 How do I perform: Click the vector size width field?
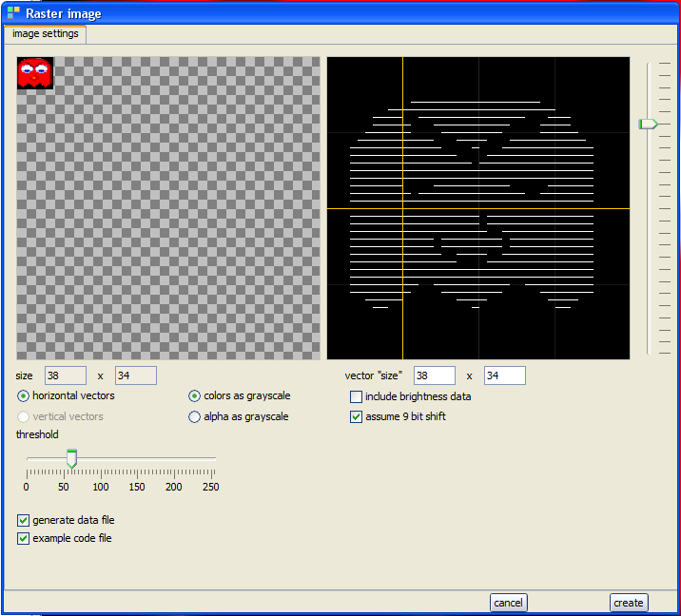point(434,375)
